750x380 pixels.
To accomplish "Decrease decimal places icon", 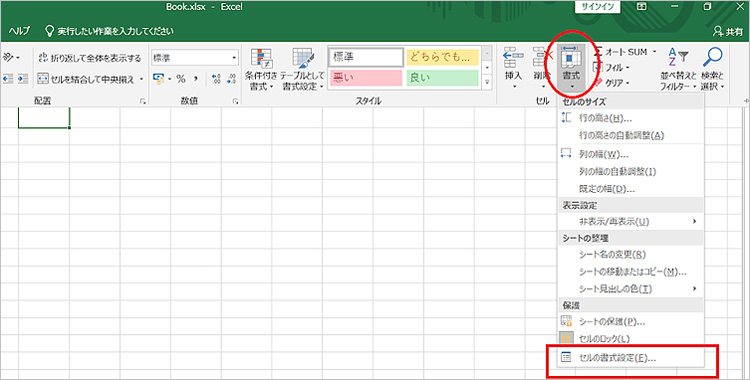I will [x=232, y=79].
